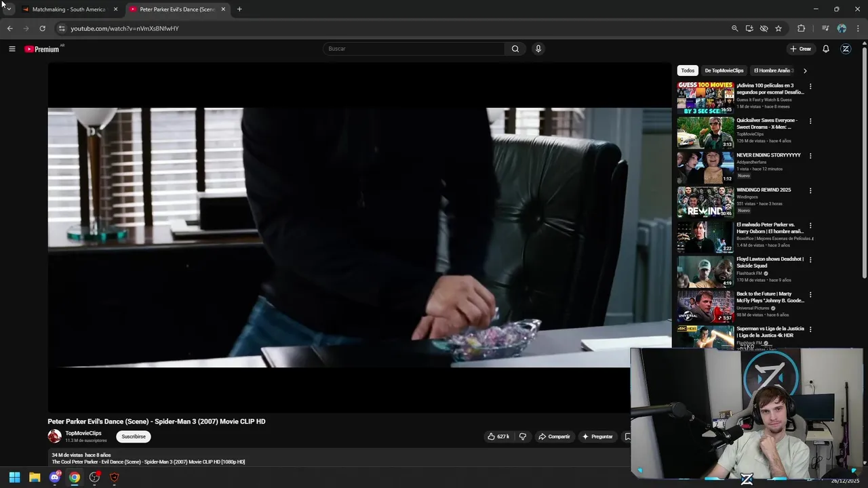Image resolution: width=868 pixels, height=488 pixels.
Task: Open options for El malvado Peter Parker video
Action: coord(810,226)
